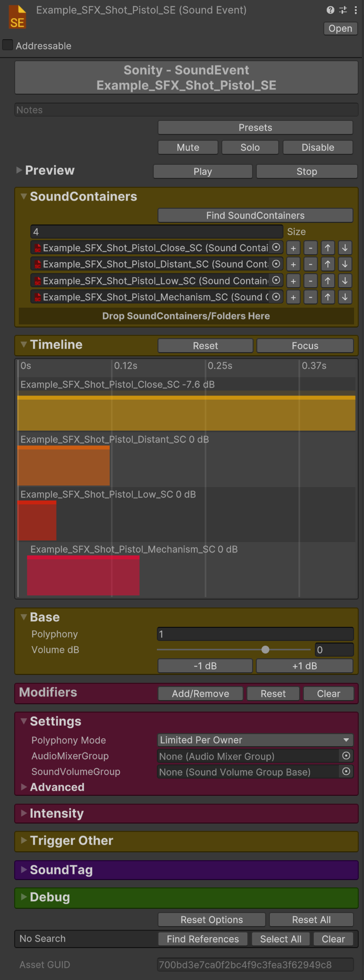Move Pistol_Mechanism_SC up with the arrow
The width and height of the screenshot is (364, 980).
(327, 297)
